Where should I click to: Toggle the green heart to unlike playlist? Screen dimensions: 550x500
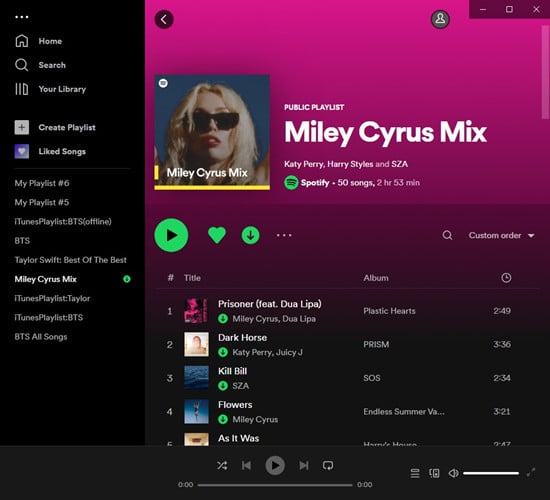[217, 235]
